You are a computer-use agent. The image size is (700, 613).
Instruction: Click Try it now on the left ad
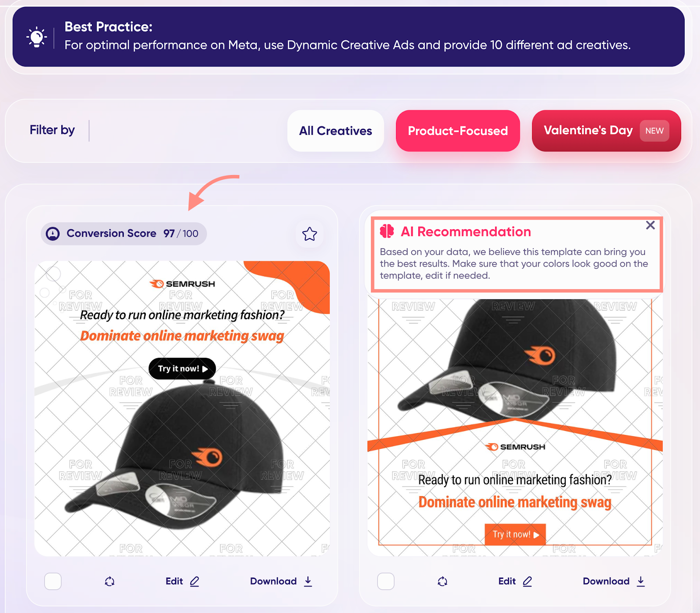[x=182, y=368]
